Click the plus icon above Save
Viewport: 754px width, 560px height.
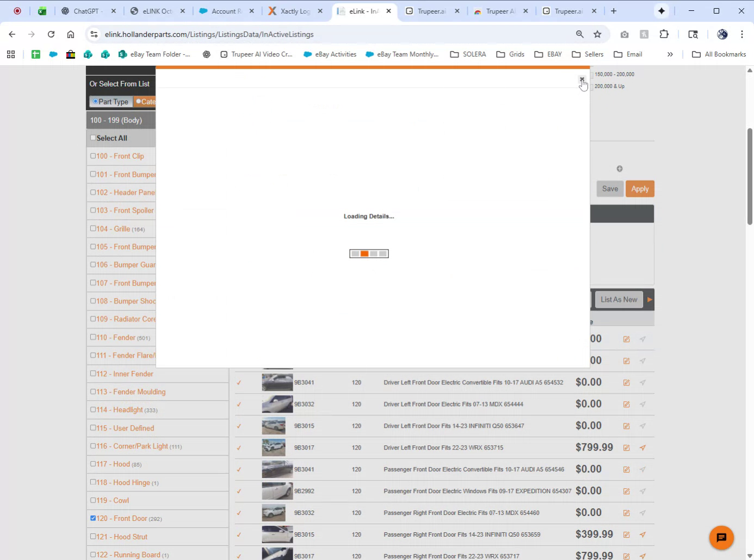(620, 169)
